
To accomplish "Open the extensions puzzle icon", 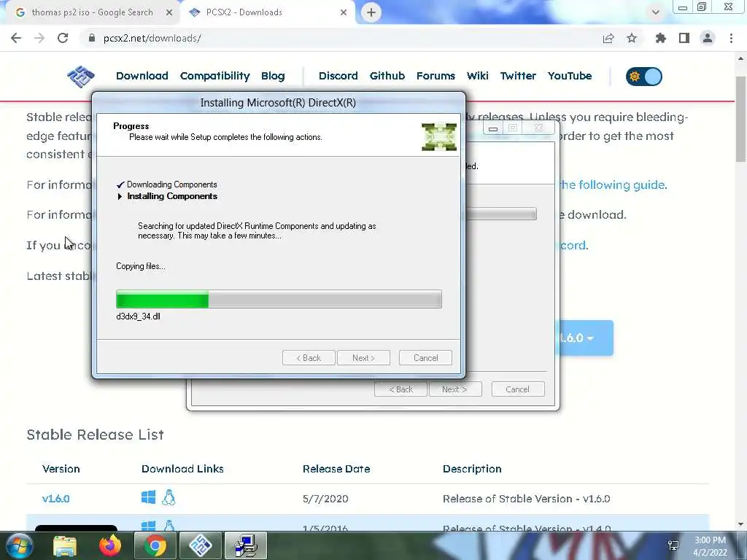I will 660,38.
